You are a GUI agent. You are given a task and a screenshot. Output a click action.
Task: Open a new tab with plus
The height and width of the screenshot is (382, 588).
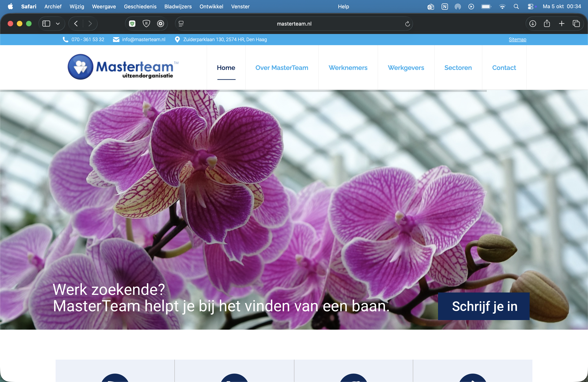[562, 24]
